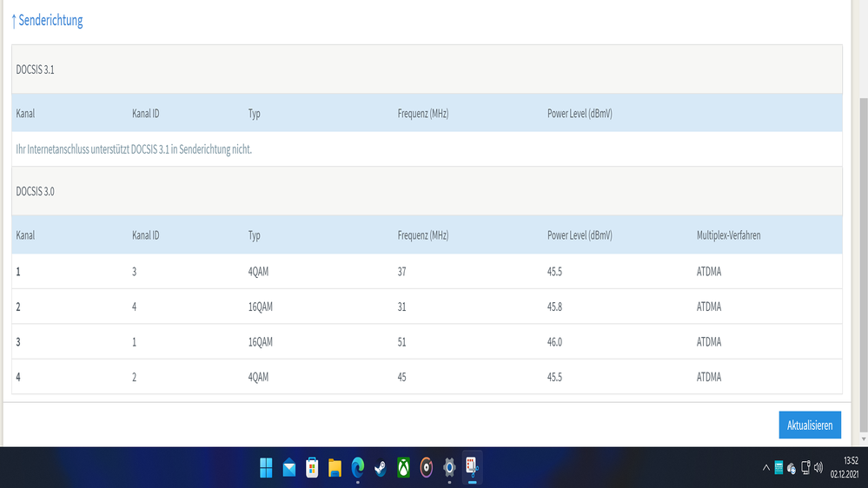Click Power Level header in DOCSIS 3.1 table
The height and width of the screenshot is (488, 868).
[580, 114]
